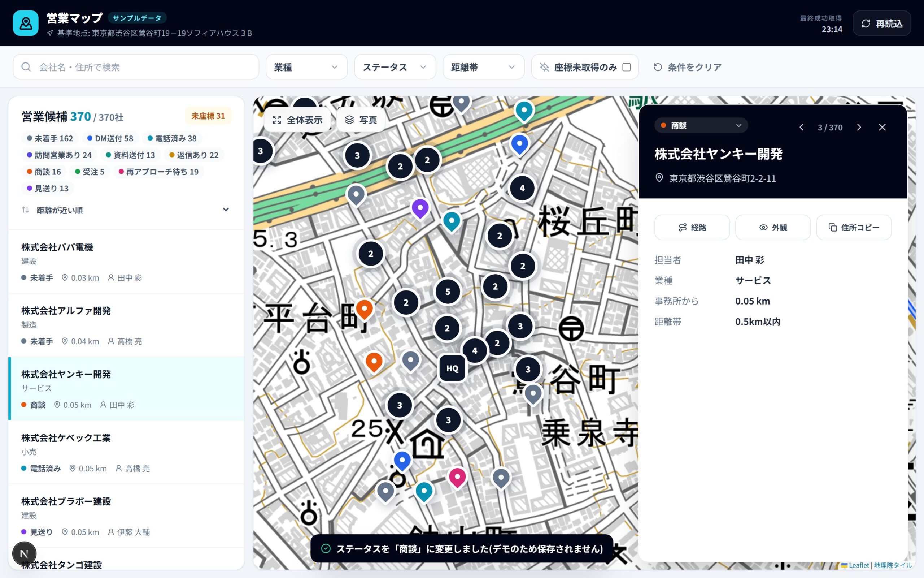
Task: Open the 地理院タイル attribution link
Action: (893, 565)
